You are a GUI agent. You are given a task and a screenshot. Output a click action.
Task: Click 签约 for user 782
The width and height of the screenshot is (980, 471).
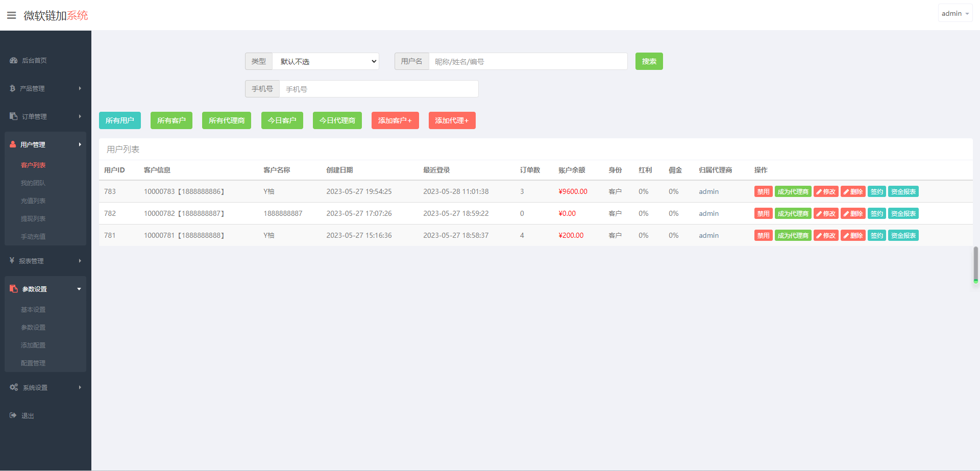tap(877, 213)
